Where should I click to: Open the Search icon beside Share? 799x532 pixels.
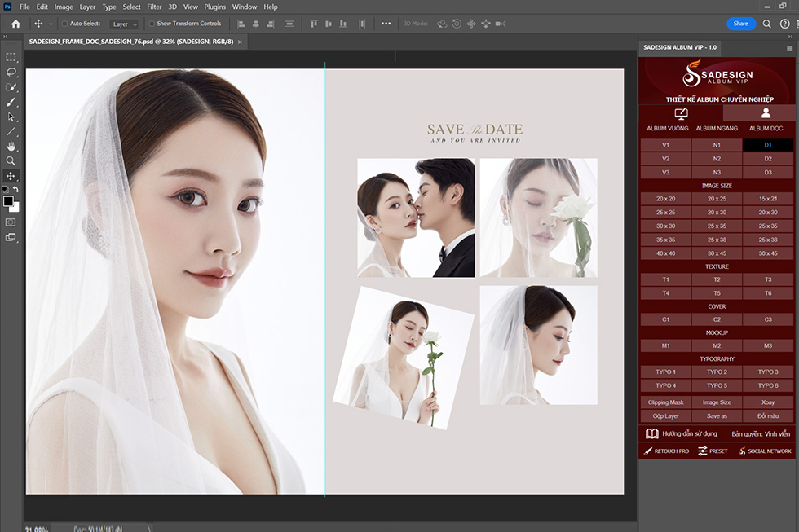point(766,24)
